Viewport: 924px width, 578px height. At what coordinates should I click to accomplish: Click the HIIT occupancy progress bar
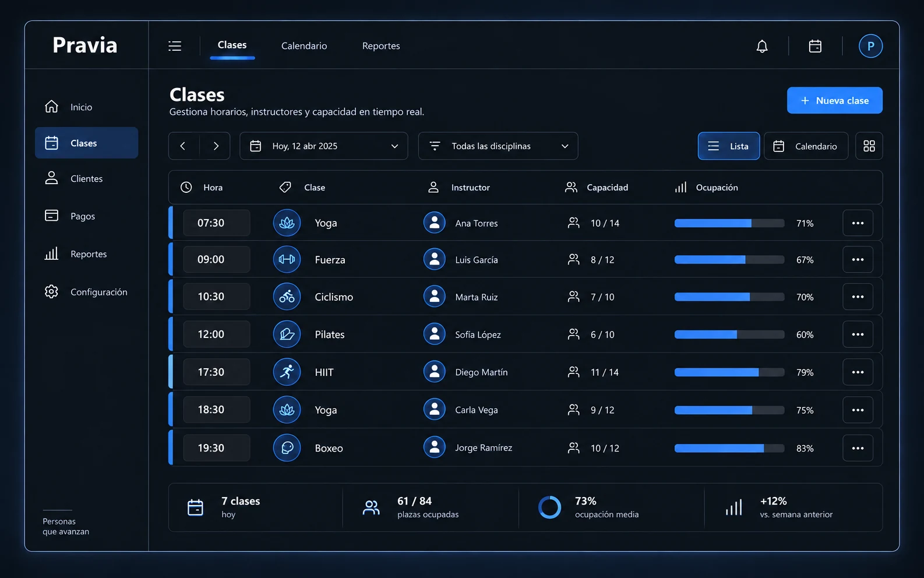[729, 372]
